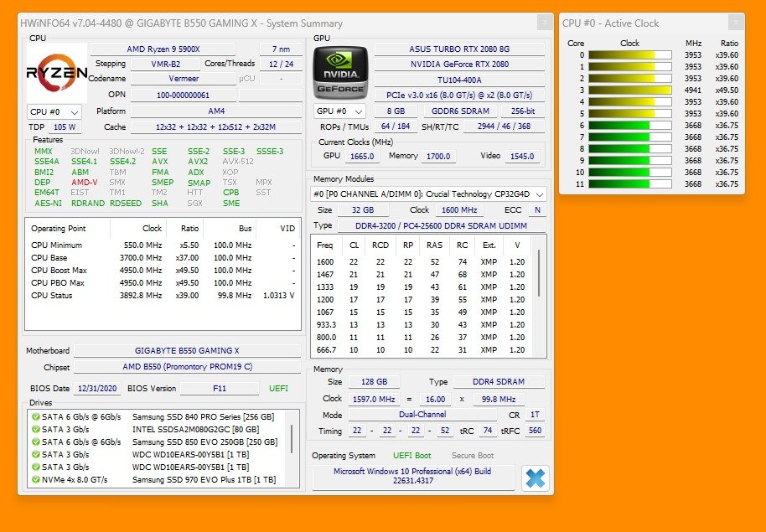Image resolution: width=766 pixels, height=532 pixels.
Task: Click the Vermeer codename field
Action: pos(184,79)
